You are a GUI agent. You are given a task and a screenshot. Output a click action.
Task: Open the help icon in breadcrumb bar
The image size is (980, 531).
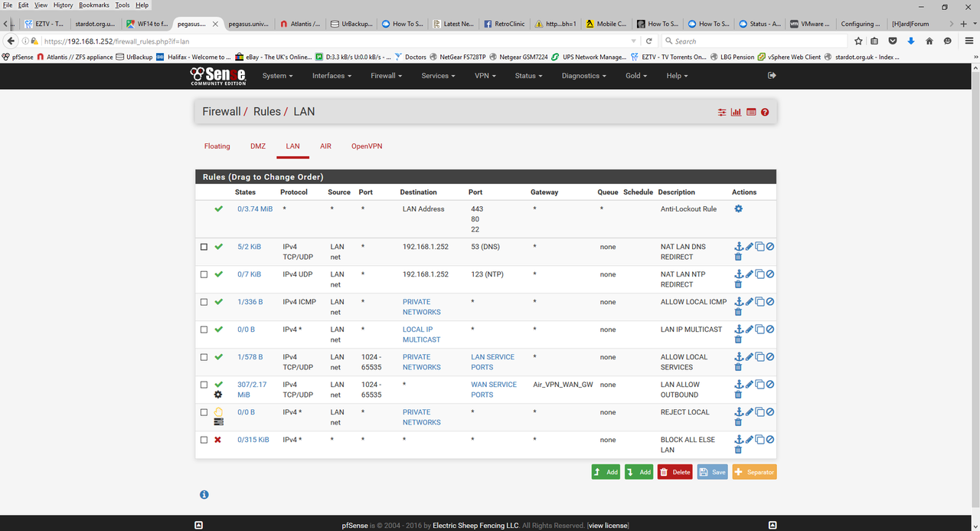click(765, 113)
